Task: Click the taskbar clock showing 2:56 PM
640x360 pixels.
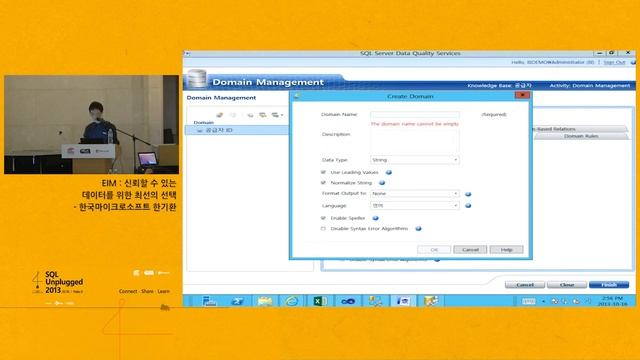Action: [x=612, y=301]
